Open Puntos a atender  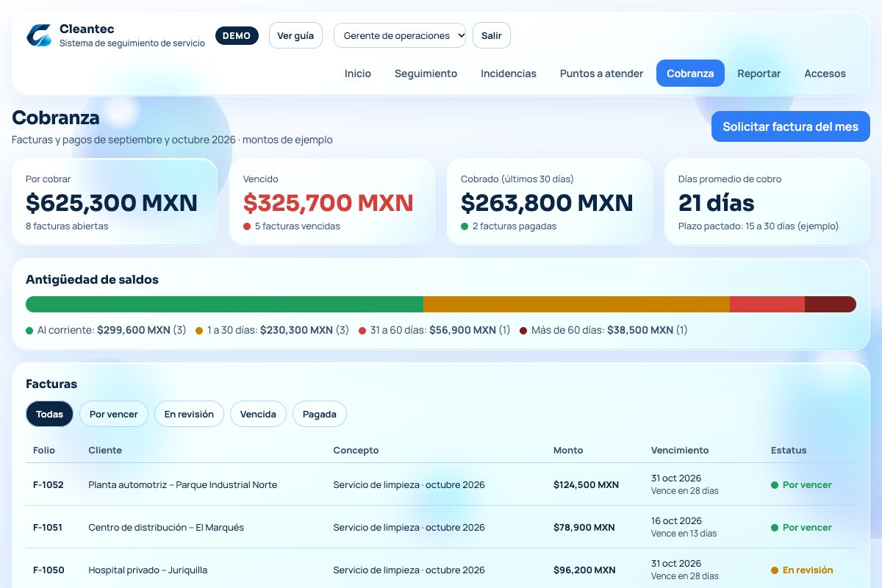click(x=601, y=73)
